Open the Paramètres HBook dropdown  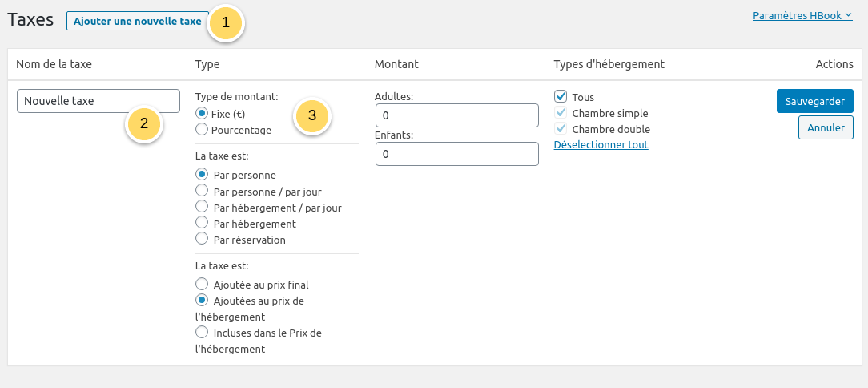(x=802, y=15)
